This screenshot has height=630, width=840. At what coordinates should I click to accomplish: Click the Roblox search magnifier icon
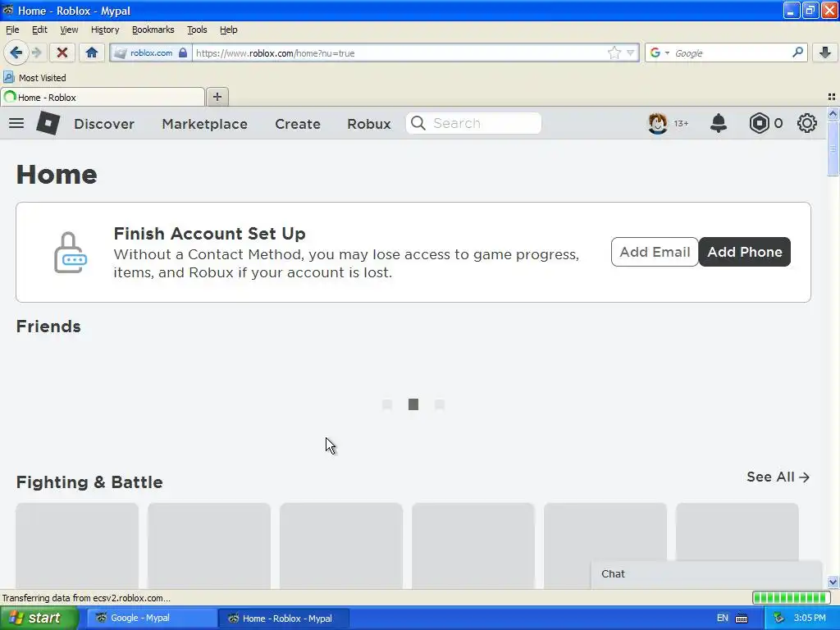pos(418,123)
